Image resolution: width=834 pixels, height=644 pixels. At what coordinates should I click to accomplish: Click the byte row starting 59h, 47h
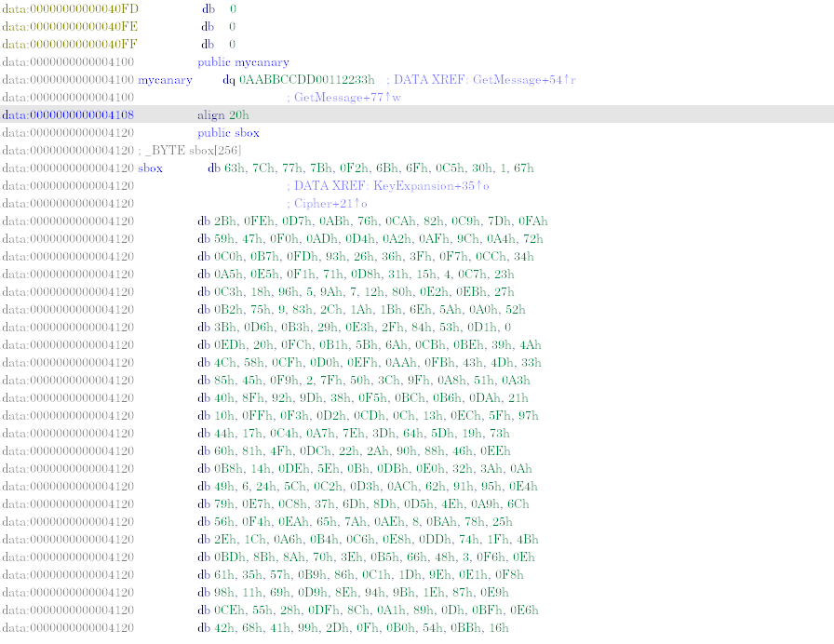click(x=370, y=239)
